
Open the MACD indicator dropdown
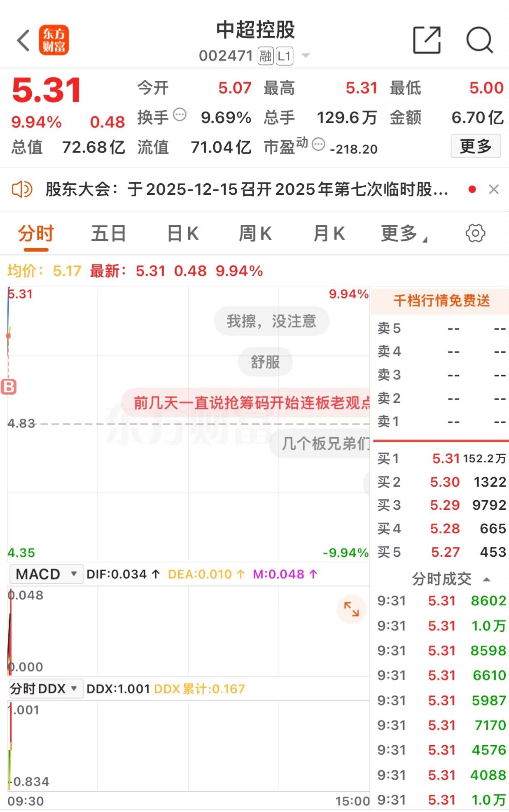point(46,574)
